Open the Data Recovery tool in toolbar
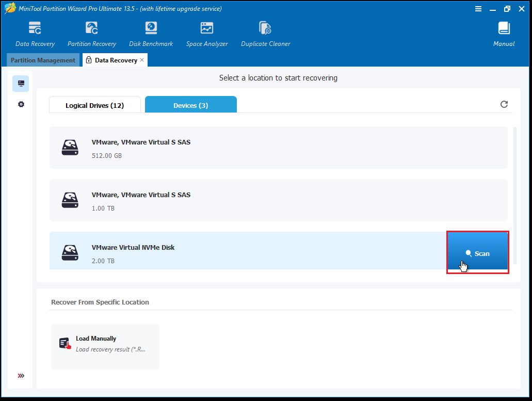 click(35, 34)
